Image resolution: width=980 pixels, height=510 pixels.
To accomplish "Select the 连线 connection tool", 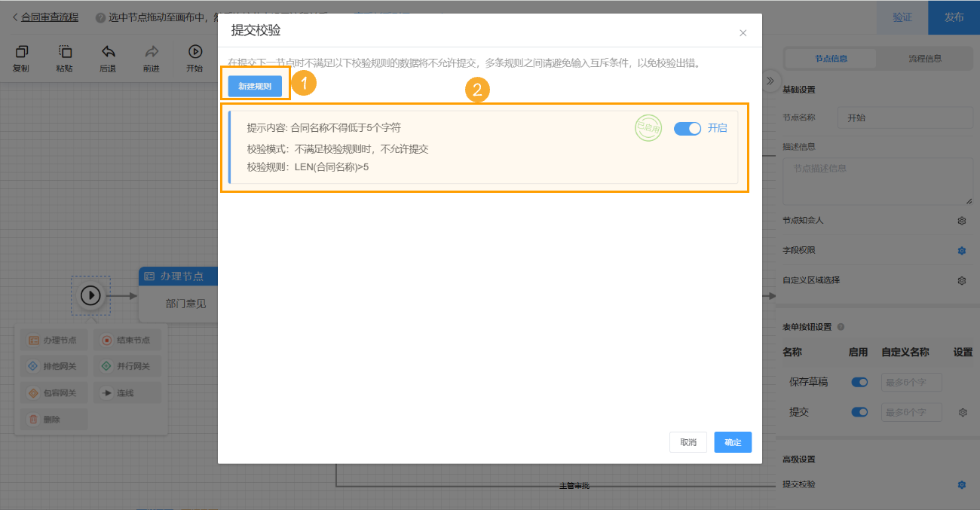I will click(x=127, y=392).
